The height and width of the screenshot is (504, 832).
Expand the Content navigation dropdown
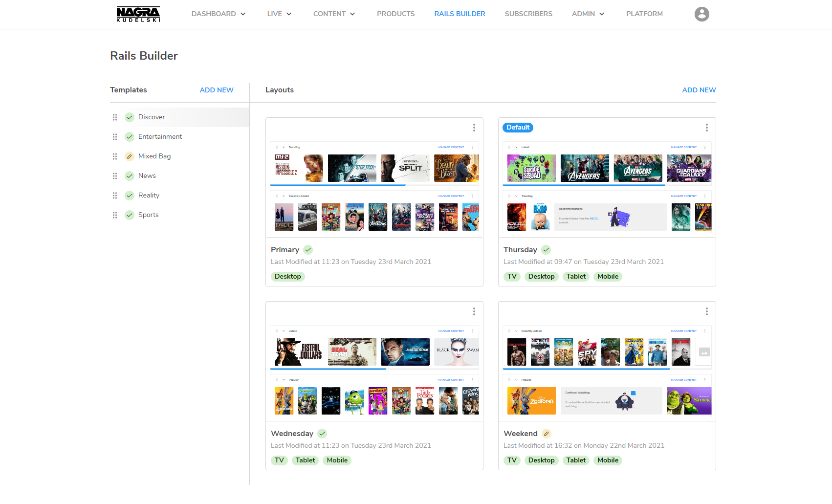[334, 14]
